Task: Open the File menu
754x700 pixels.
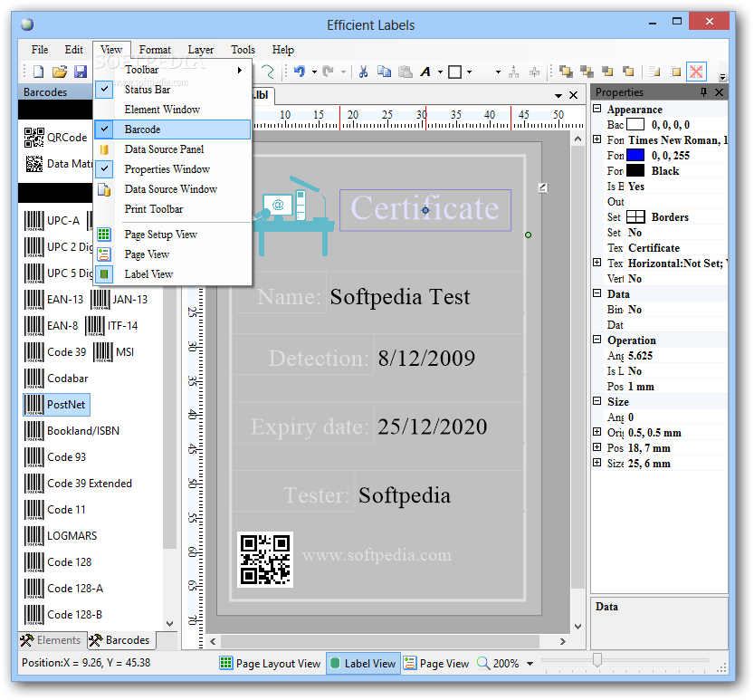Action: [40, 50]
